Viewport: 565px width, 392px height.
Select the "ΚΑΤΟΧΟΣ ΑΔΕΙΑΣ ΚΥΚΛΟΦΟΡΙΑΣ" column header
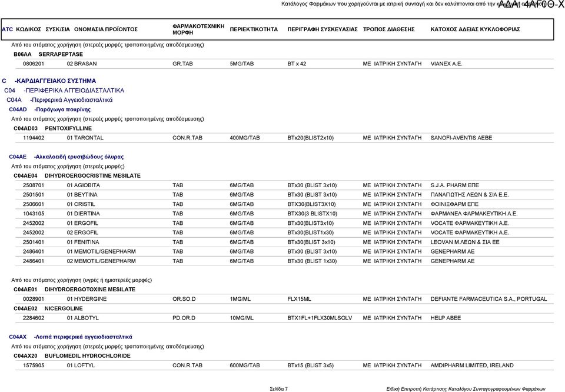(x=476, y=29)
